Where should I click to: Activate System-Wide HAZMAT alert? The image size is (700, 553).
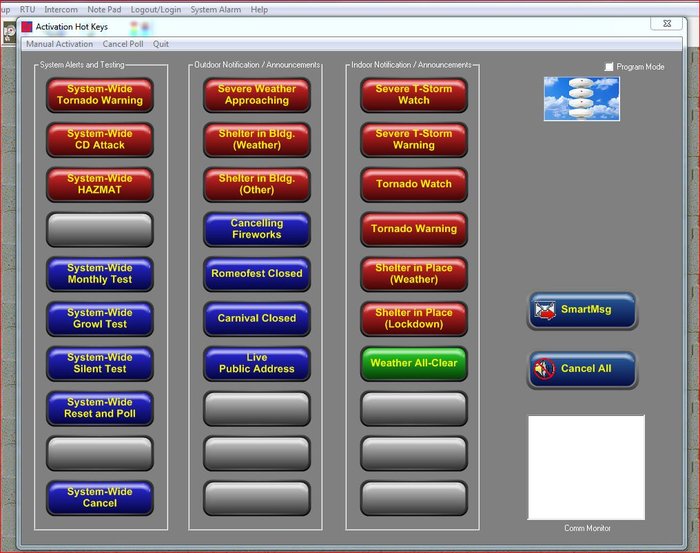(x=100, y=184)
